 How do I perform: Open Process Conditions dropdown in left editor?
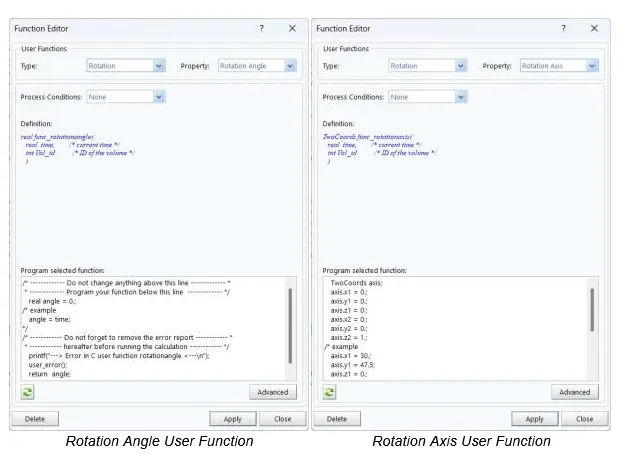click(158, 97)
